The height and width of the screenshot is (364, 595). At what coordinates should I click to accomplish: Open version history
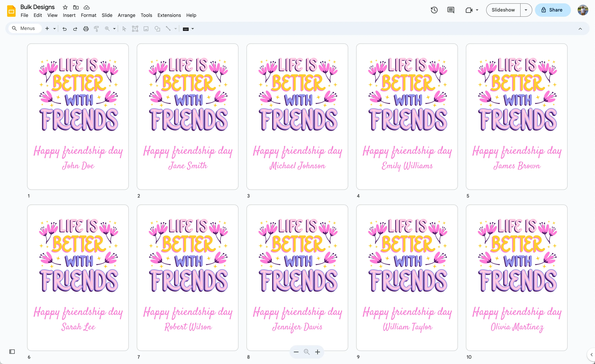click(x=434, y=10)
